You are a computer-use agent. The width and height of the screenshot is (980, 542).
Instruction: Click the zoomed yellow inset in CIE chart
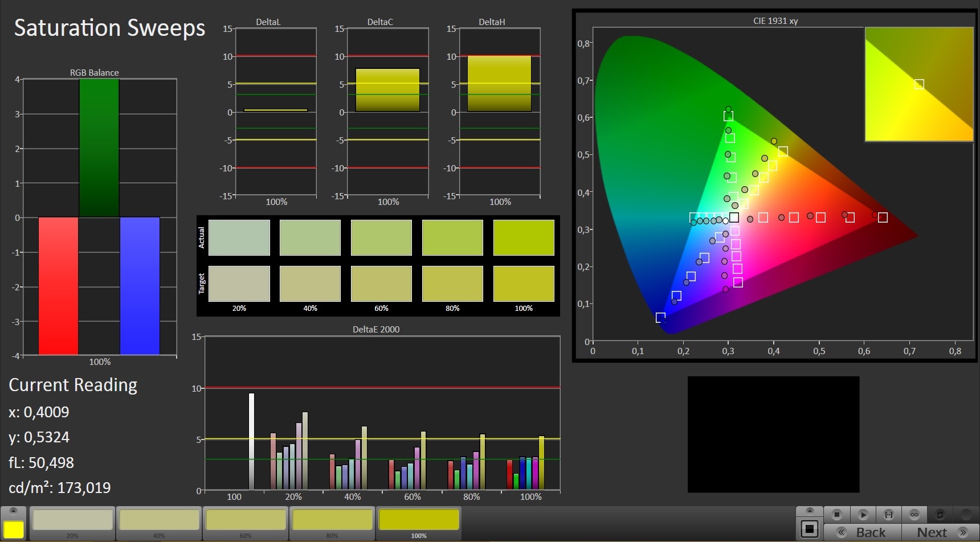click(919, 84)
